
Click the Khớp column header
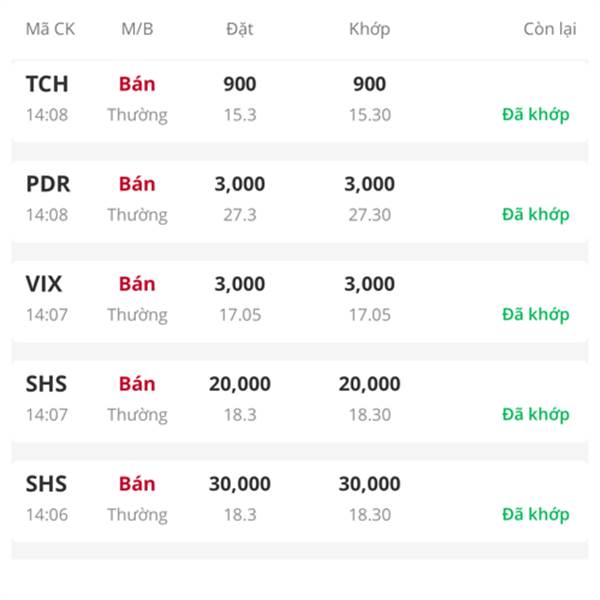(x=369, y=28)
